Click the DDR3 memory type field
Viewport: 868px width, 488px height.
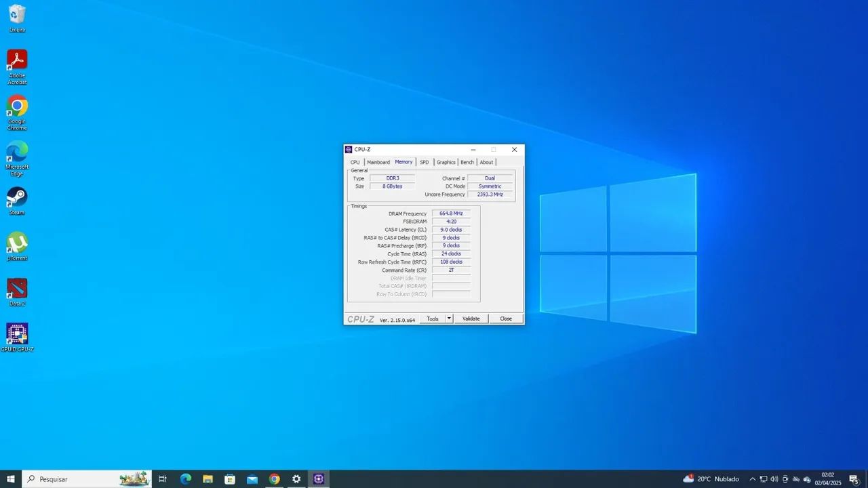coord(392,178)
